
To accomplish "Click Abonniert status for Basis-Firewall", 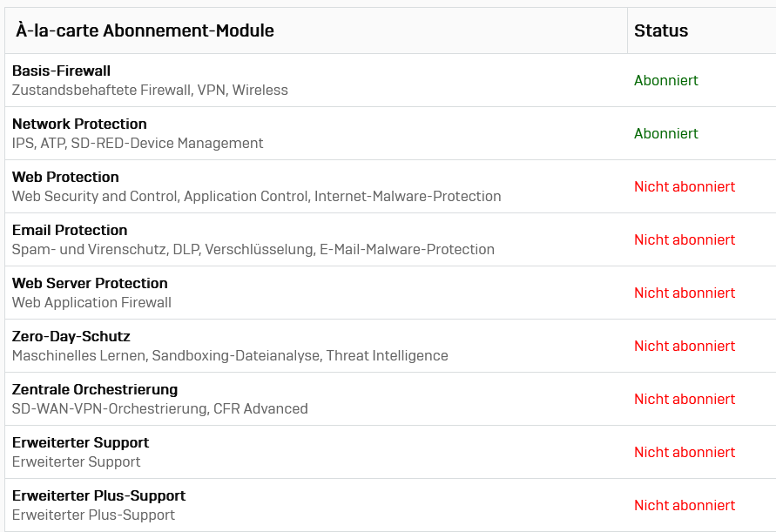I will (x=666, y=80).
